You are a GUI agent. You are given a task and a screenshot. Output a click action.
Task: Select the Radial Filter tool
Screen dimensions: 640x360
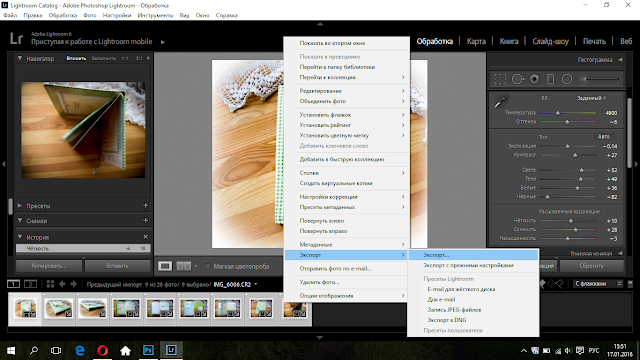(567, 79)
